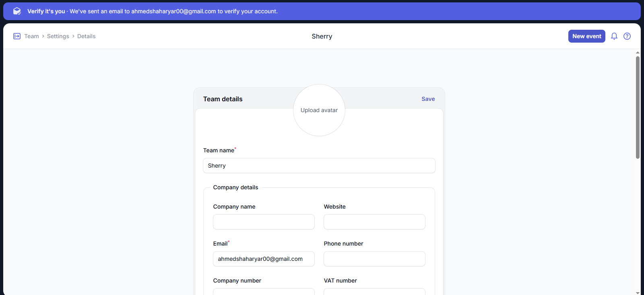
Task: Click the verify email envelope icon
Action: pos(17,11)
